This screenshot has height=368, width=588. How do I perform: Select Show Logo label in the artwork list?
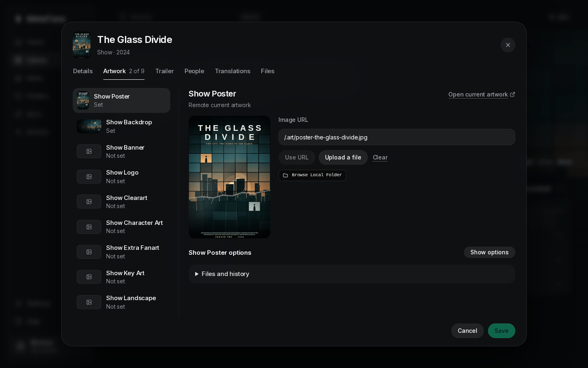tap(122, 173)
